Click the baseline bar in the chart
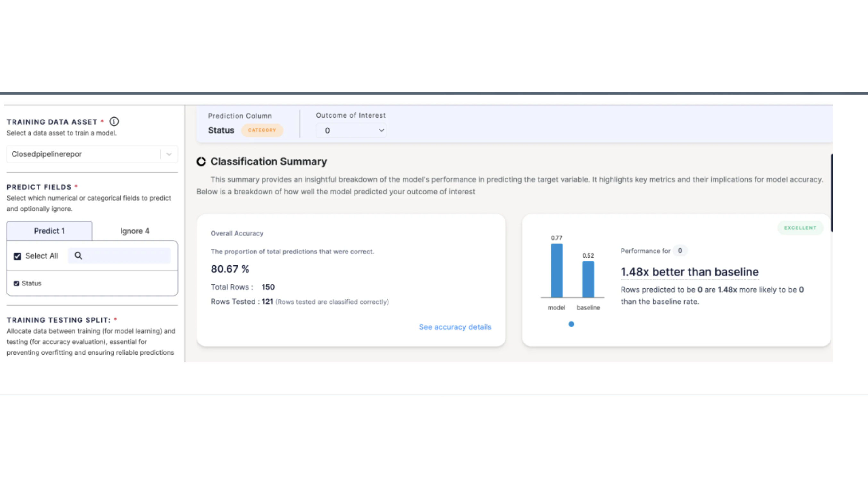The height and width of the screenshot is (488, 868). (588, 279)
